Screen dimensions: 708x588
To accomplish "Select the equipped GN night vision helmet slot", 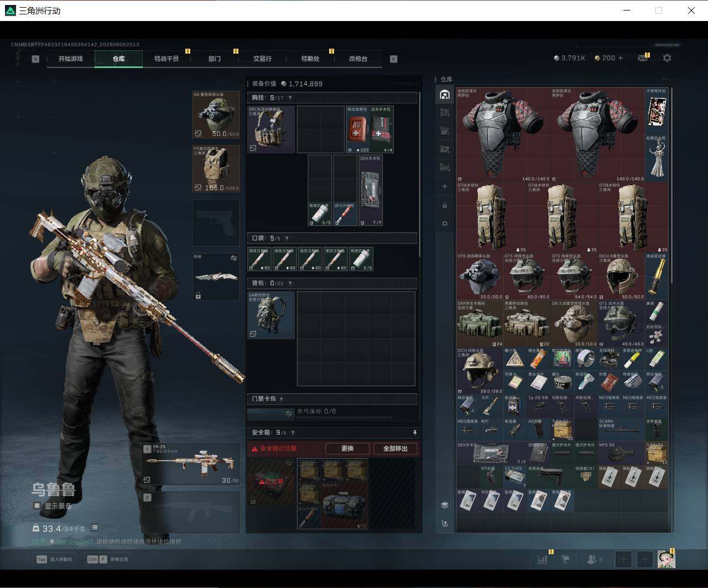I will [216, 115].
